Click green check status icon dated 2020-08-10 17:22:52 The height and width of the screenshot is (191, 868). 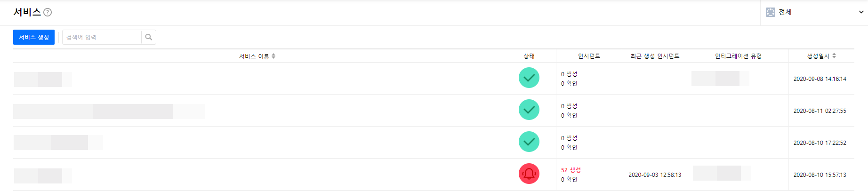pyautogui.click(x=529, y=142)
